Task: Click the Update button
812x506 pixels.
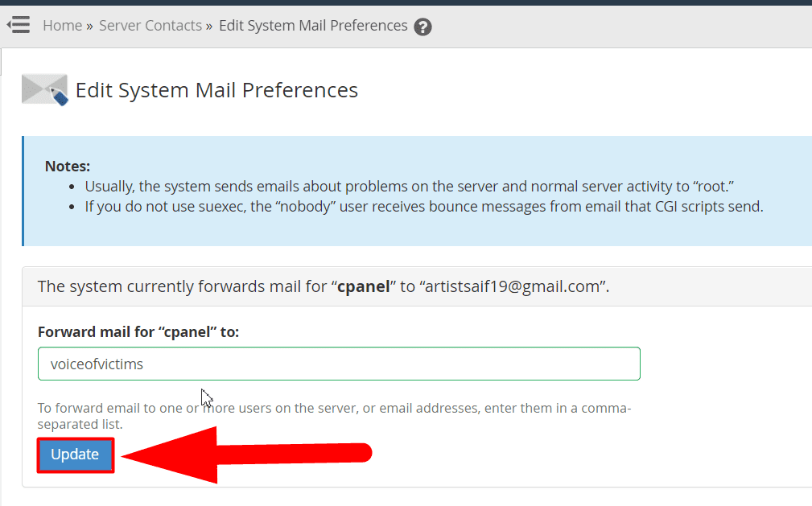Action: pyautogui.click(x=75, y=455)
